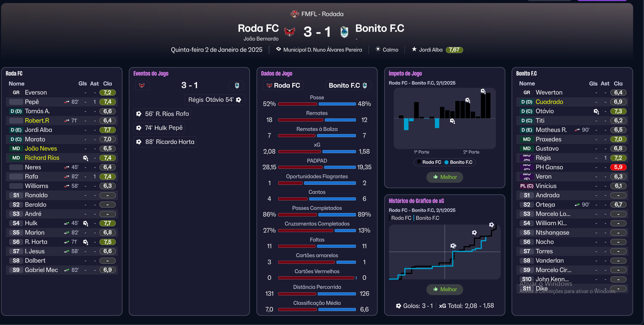Click the goal ball icon for Régis Otávio 54'
Image resolution: width=644 pixels, height=325 pixels.
(239, 100)
